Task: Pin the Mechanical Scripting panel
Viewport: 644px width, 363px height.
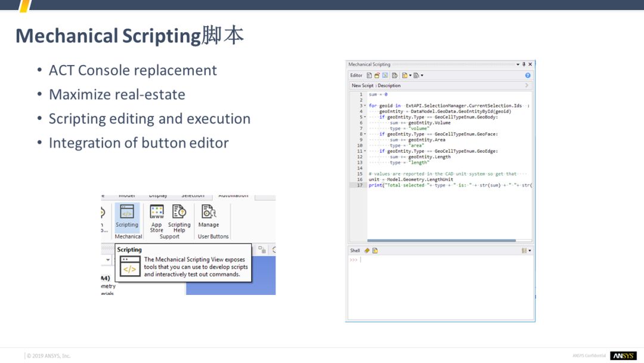Action: click(524, 64)
